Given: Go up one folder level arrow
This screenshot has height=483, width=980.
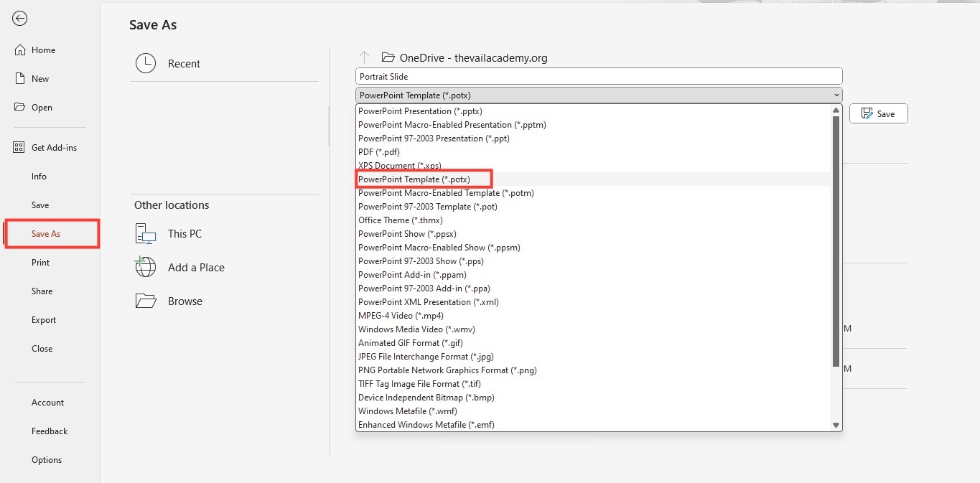Looking at the screenshot, I should tap(364, 57).
